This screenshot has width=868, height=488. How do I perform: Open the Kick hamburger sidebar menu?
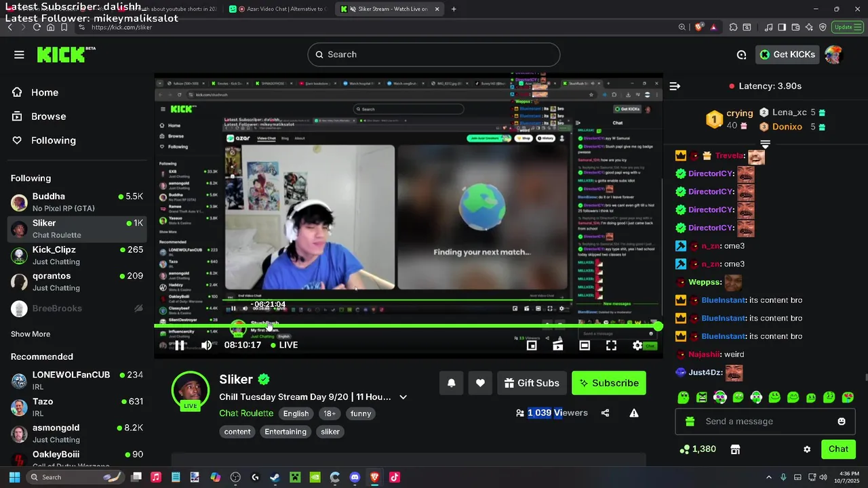tap(19, 55)
